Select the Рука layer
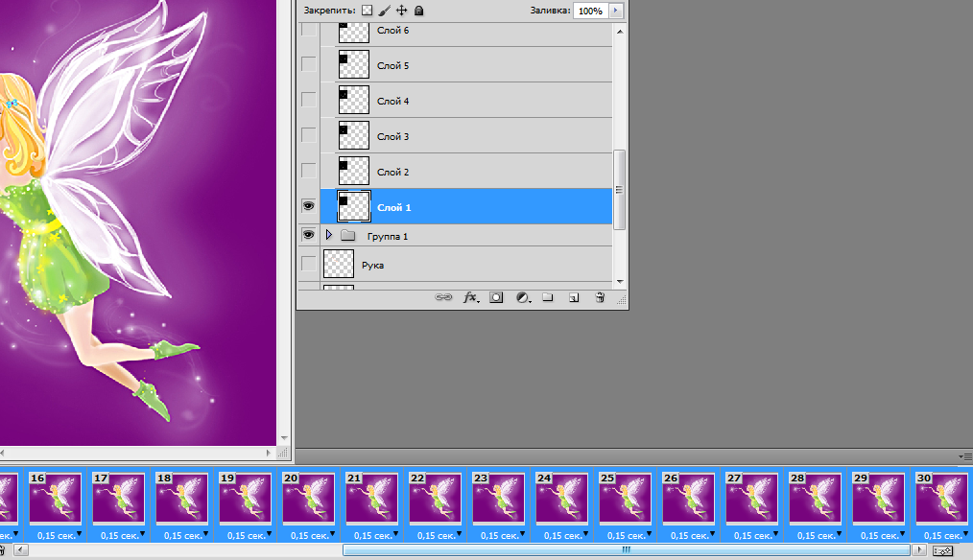 click(x=466, y=265)
